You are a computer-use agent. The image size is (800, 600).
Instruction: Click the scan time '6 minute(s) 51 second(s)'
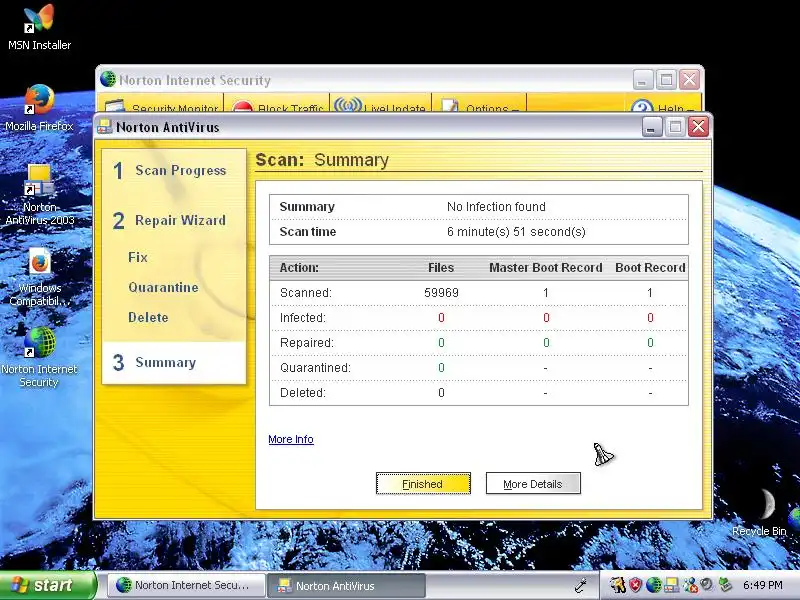point(516,232)
